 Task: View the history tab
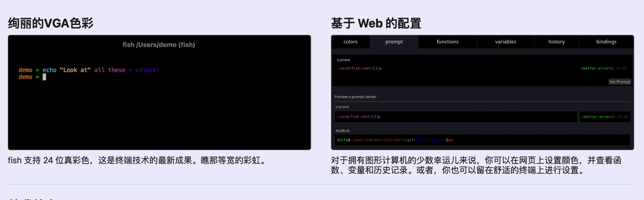[556, 42]
